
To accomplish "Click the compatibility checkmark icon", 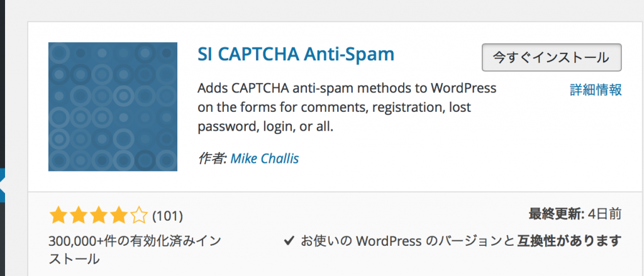I will [x=289, y=240].
